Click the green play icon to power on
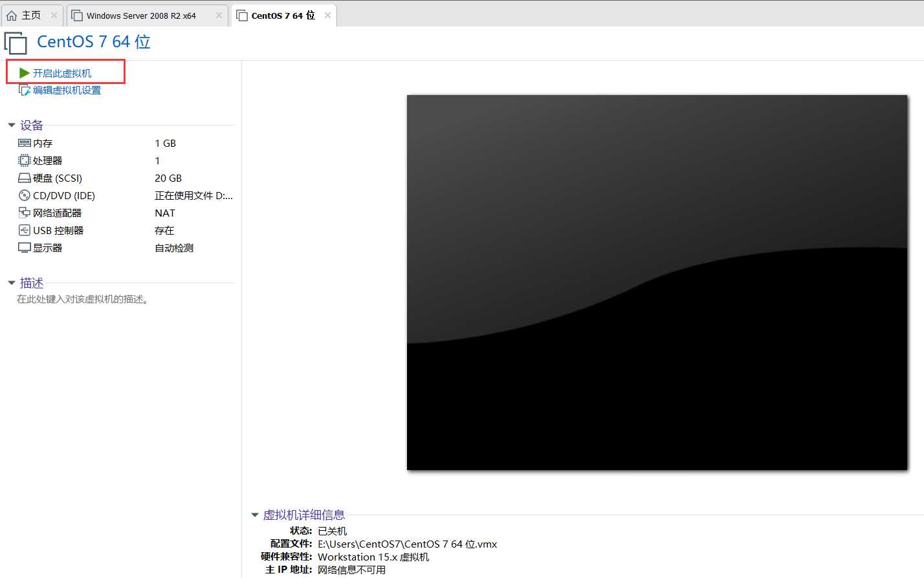This screenshot has width=924, height=578. point(25,73)
